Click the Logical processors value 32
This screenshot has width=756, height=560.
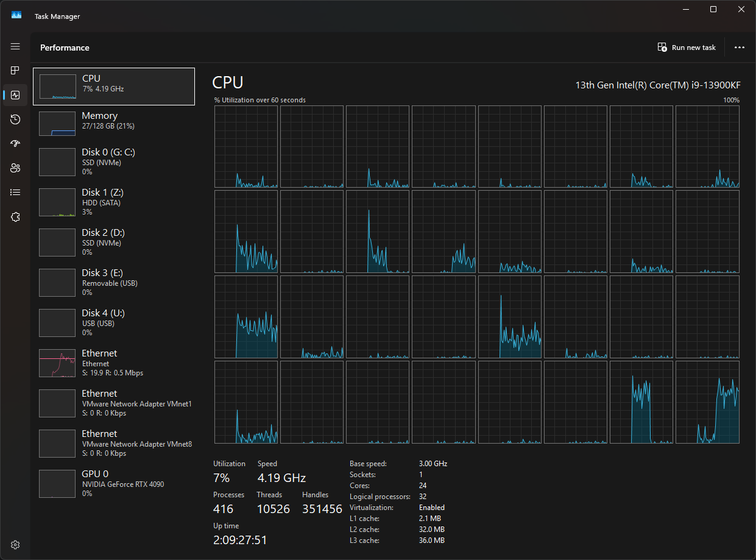423,497
